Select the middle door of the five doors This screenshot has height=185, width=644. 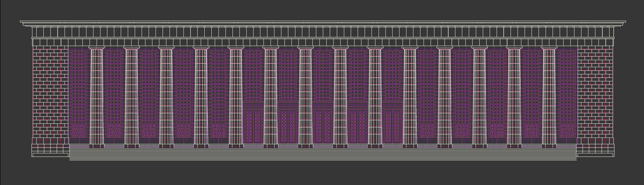pos(323,126)
